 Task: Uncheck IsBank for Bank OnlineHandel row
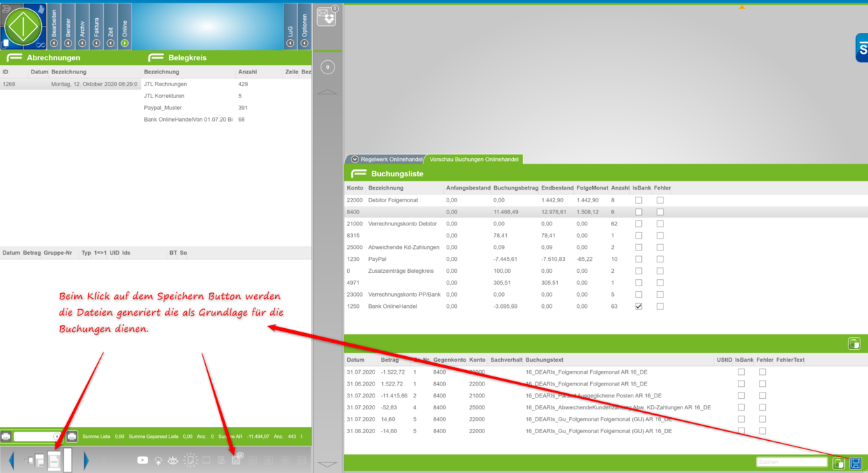pos(638,306)
